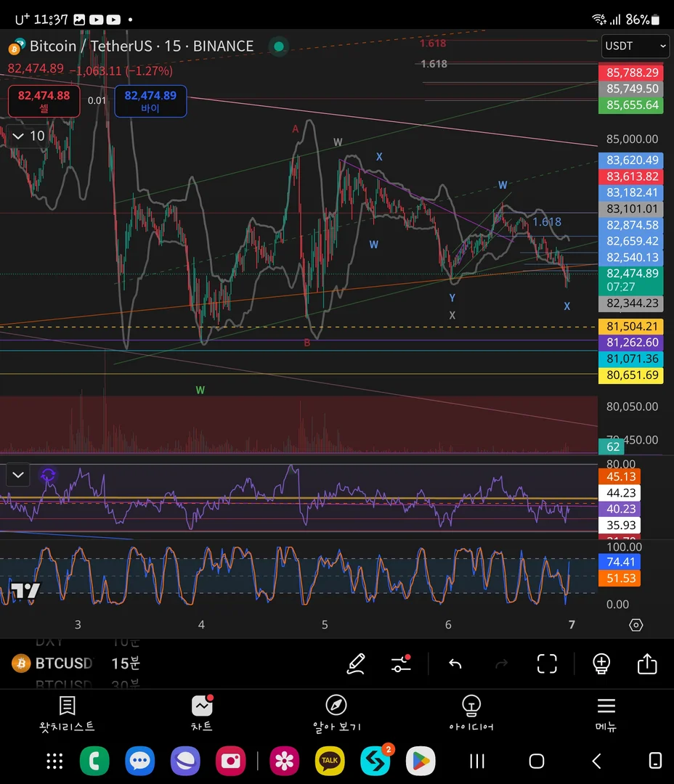Image resolution: width=674 pixels, height=784 pixels.
Task: Refresh the RSI indicator purple icon
Action: pos(48,475)
